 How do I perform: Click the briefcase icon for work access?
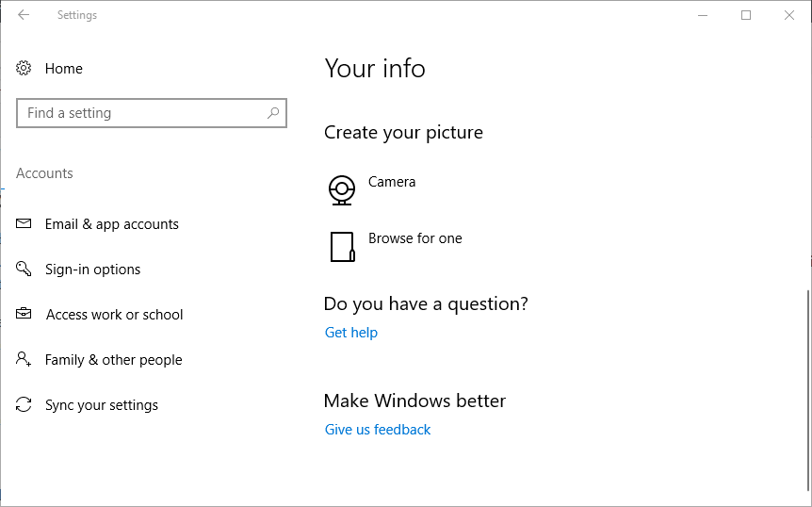tap(24, 315)
